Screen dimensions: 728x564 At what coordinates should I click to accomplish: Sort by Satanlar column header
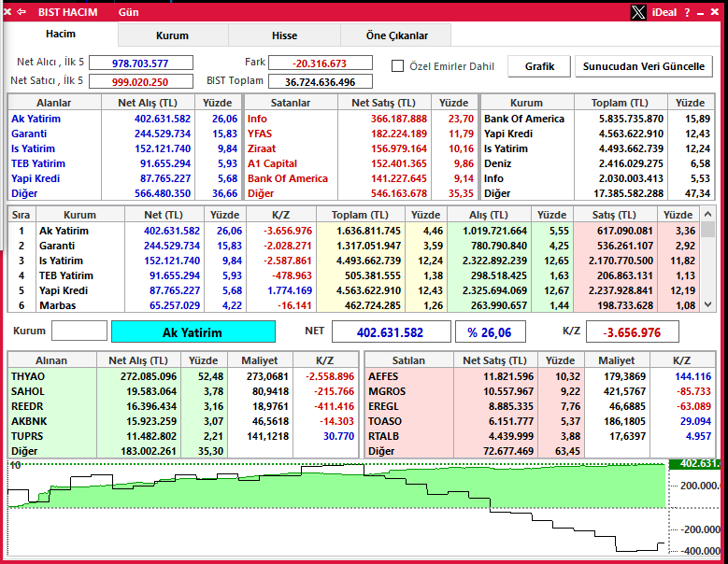[291, 103]
